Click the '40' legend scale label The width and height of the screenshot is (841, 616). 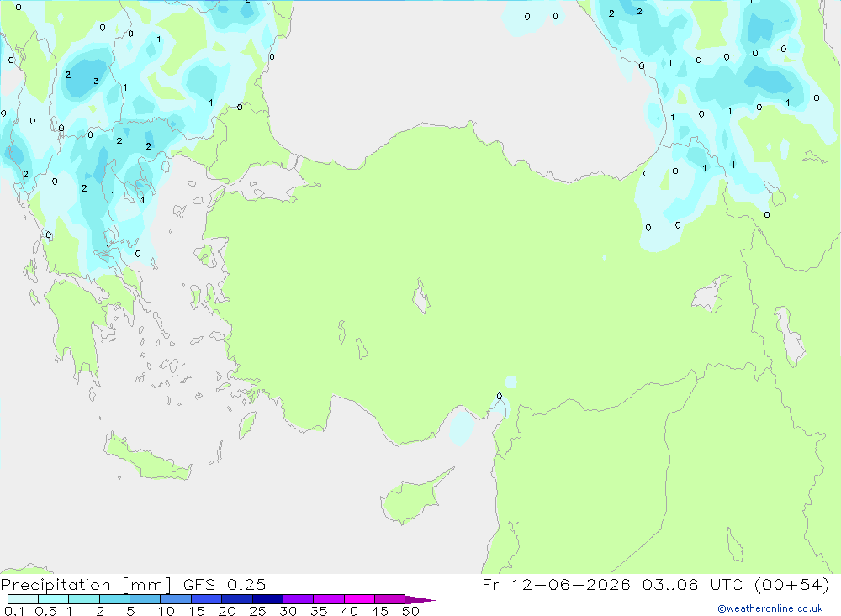(349, 611)
